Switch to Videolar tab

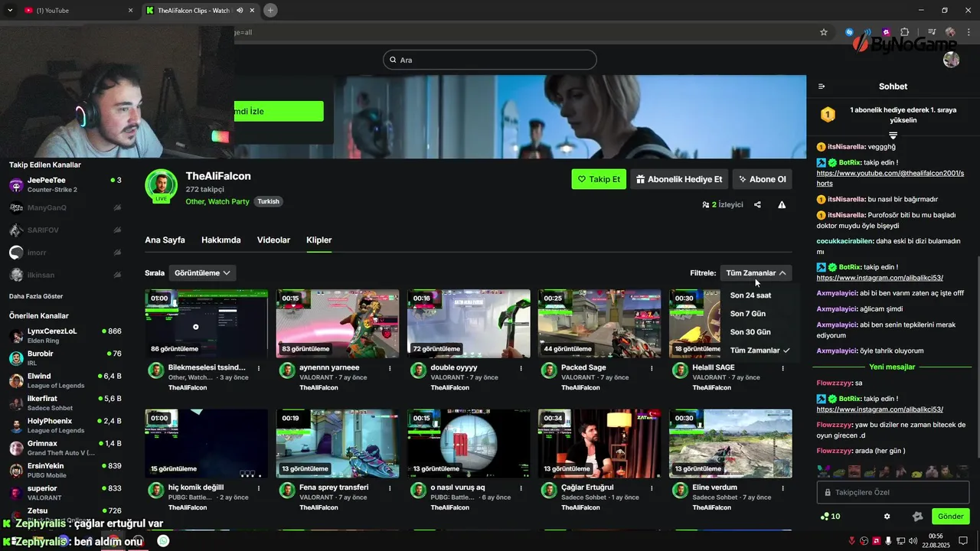tap(273, 240)
